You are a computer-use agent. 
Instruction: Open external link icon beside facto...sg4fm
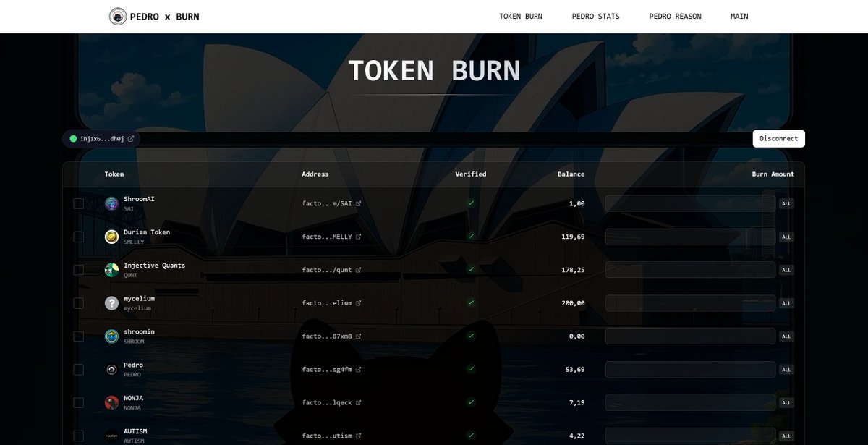coord(358,370)
